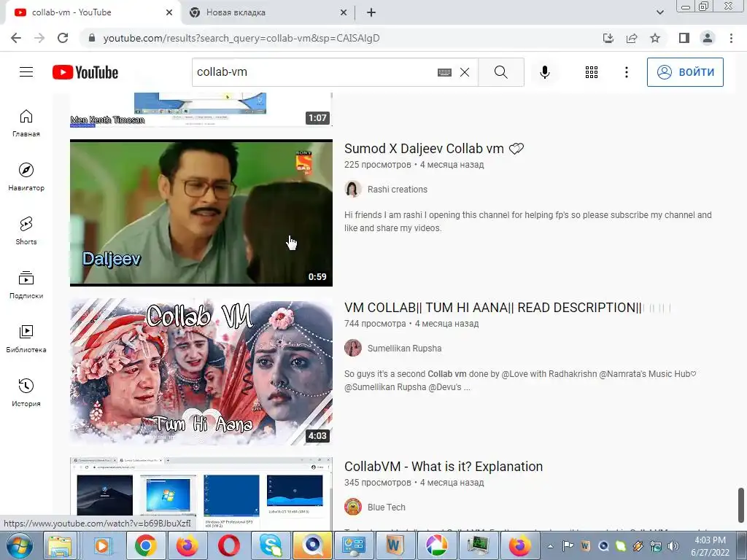Image resolution: width=747 pixels, height=560 pixels.
Task: Play the 1:07 video thumbnail at top
Action: coord(201,109)
